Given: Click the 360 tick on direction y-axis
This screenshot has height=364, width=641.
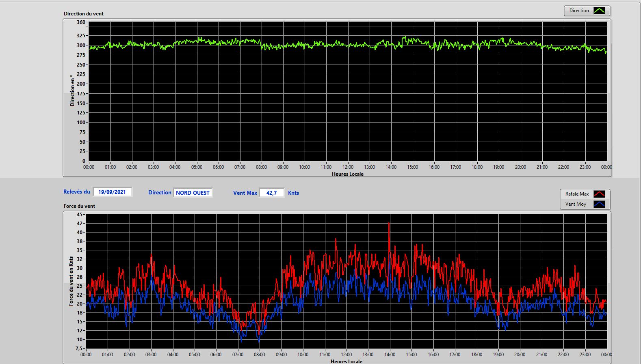Looking at the screenshot, I should click(81, 22).
